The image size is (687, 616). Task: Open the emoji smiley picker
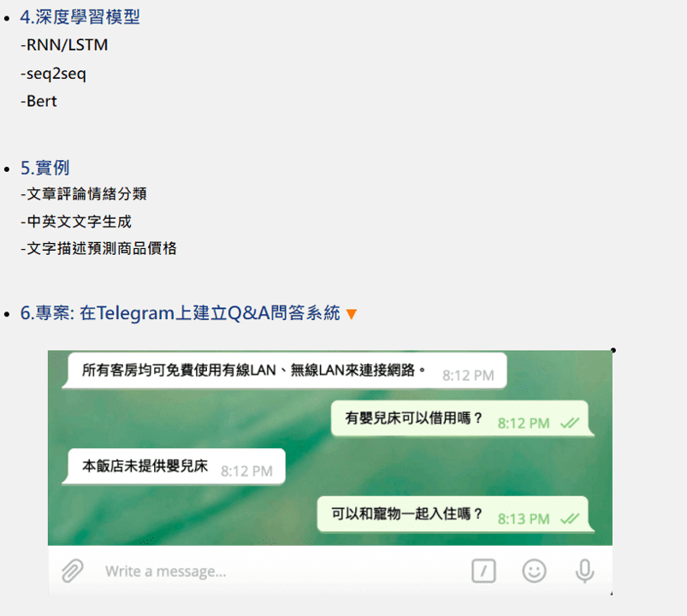coord(534,571)
